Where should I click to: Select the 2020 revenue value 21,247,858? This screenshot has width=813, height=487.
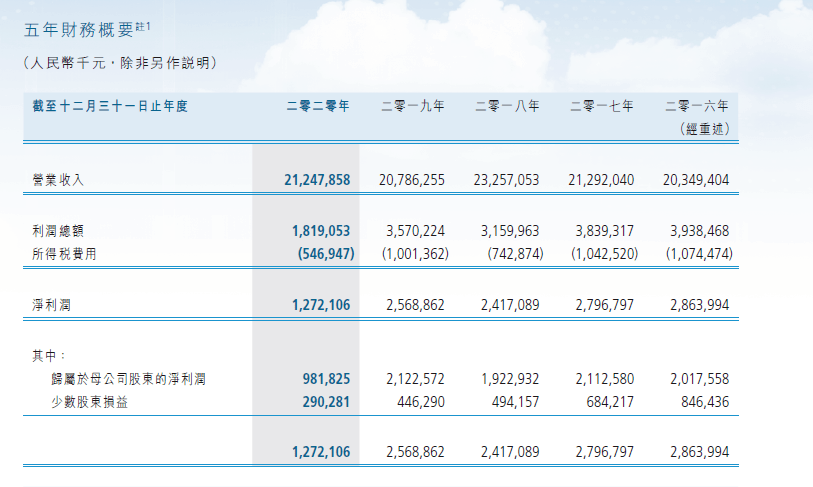(x=316, y=180)
